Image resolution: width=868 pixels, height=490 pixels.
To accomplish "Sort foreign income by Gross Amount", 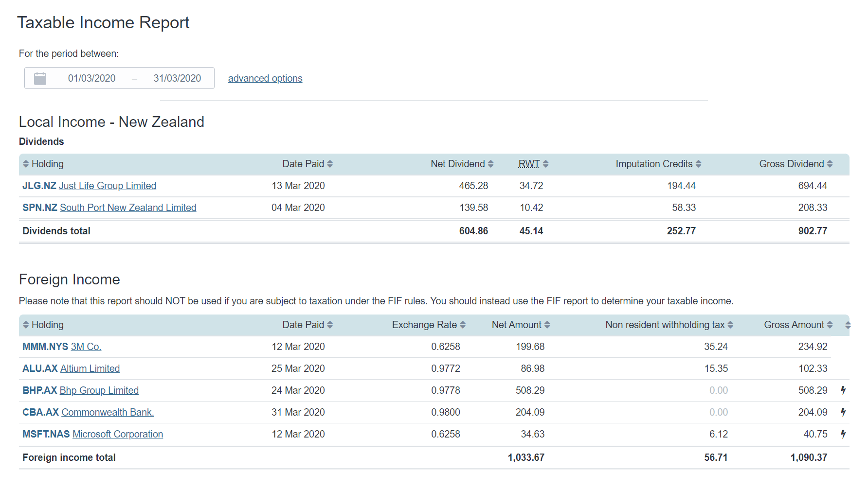I will pyautogui.click(x=798, y=325).
